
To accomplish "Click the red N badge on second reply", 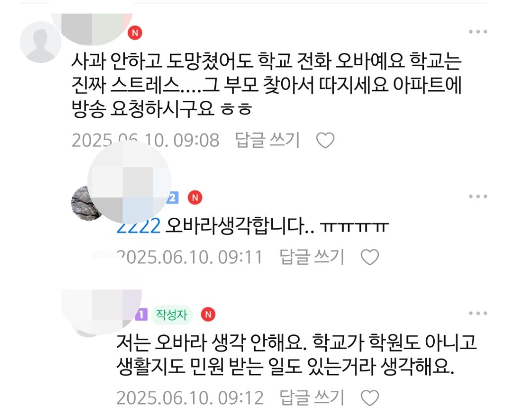I will tap(195, 198).
